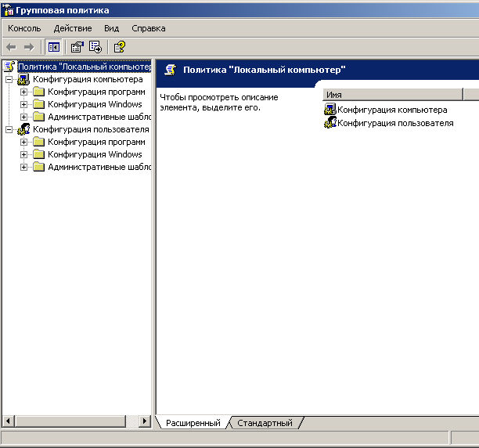479x448 pixels.
Task: Expand Конфигурация Windows under computer configuration
Action: 23,104
